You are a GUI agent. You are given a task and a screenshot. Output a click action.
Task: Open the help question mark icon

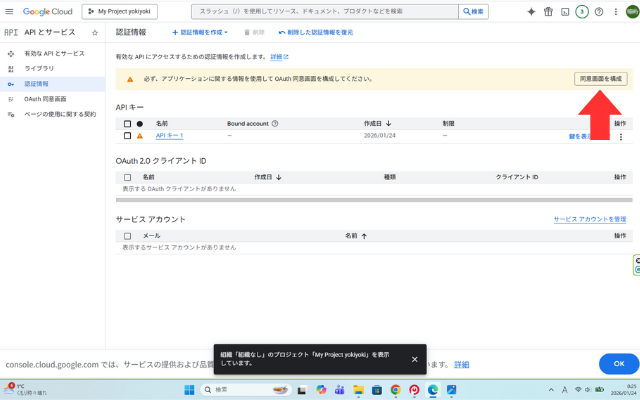[x=598, y=11]
